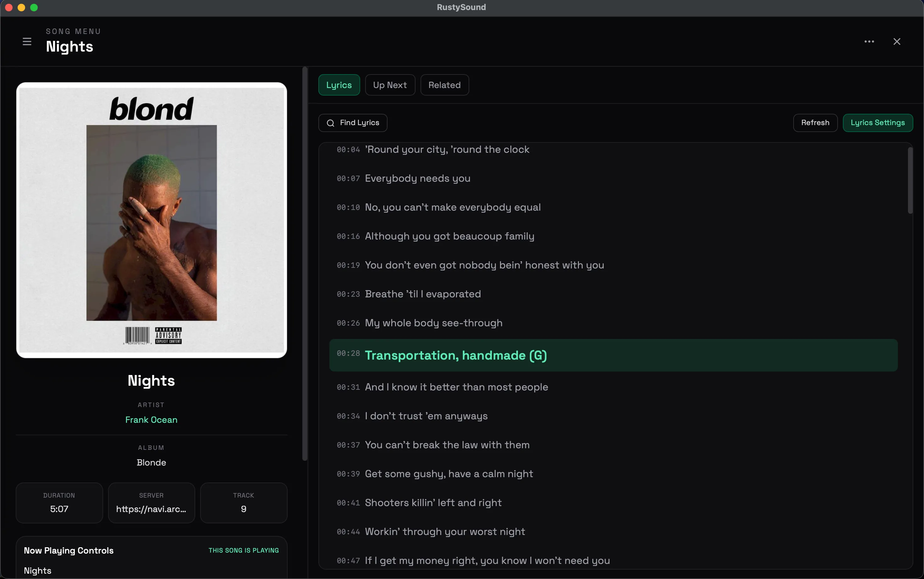
Task: Open the more options ellipsis menu
Action: (869, 41)
